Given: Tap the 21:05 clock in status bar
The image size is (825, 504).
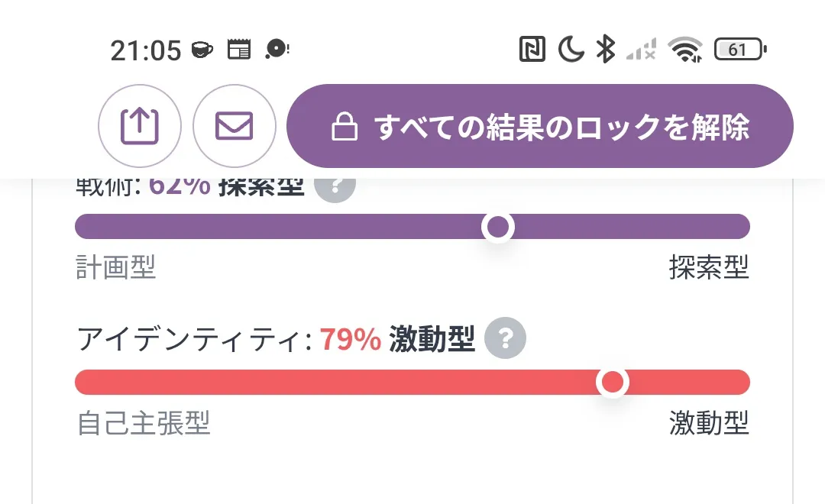Looking at the screenshot, I should pyautogui.click(x=145, y=50).
